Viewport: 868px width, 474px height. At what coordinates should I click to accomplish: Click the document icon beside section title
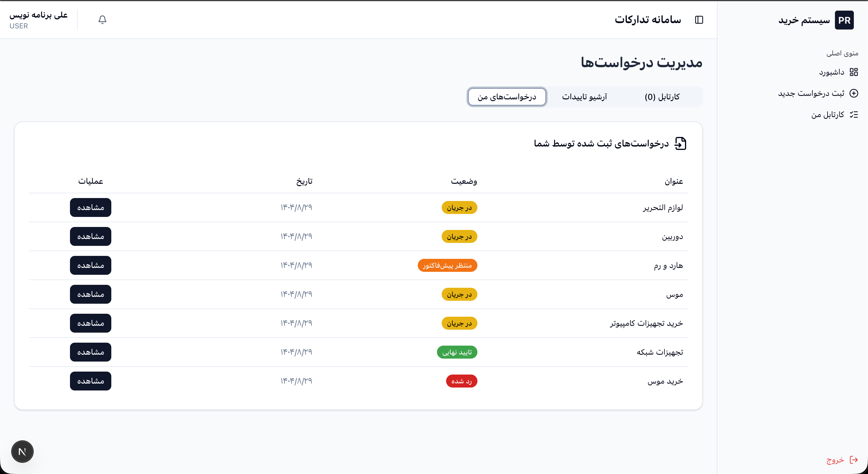click(680, 143)
